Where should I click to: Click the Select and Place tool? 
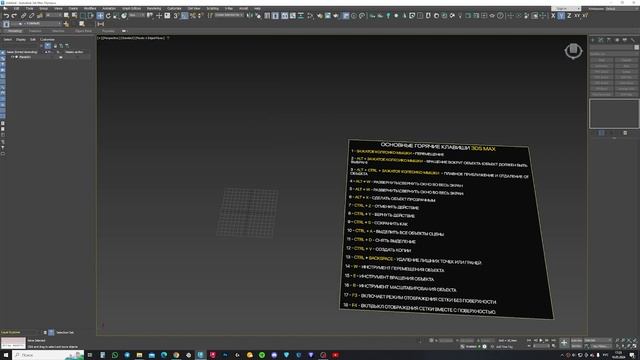click(124, 16)
